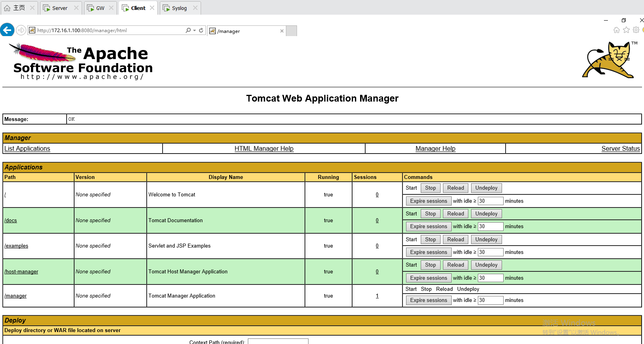Switch to the 主页 home tab
The width and height of the screenshot is (644, 344).
click(19, 8)
